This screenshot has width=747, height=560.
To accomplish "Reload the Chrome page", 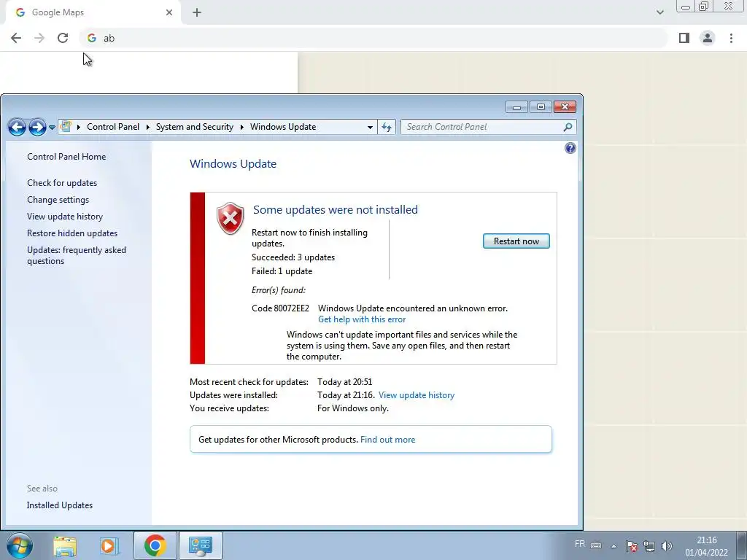I will 63,38.
